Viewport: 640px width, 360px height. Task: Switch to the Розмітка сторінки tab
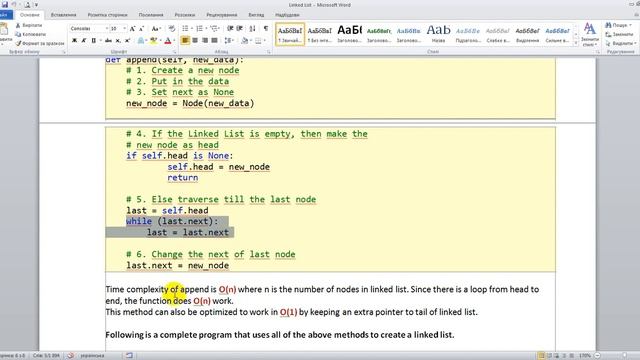pyautogui.click(x=107, y=15)
